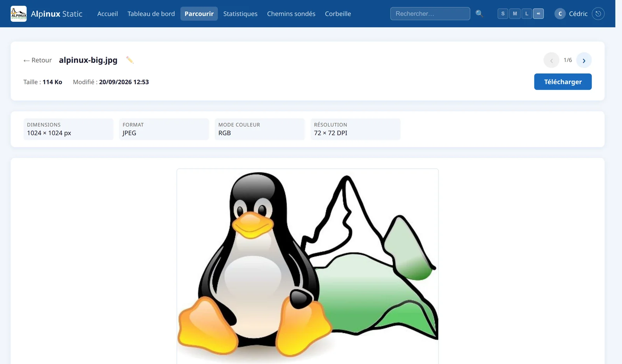Select the S width toggle
Screen dimensions: 622x364
pos(503,14)
